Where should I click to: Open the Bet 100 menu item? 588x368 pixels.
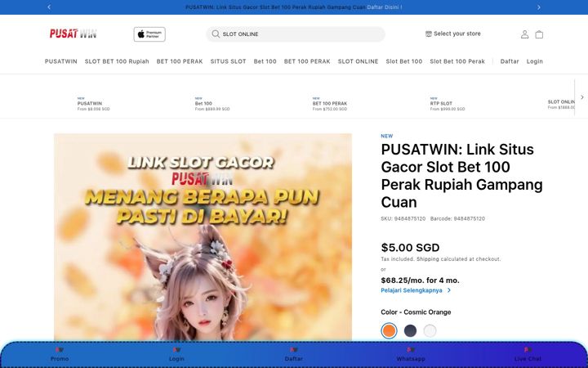(x=265, y=61)
